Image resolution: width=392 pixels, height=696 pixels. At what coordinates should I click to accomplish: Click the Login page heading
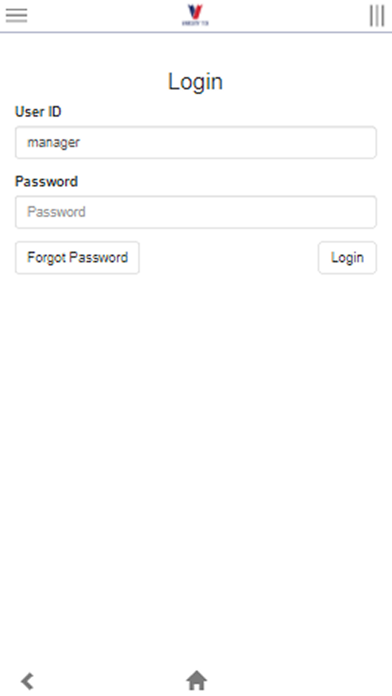click(x=195, y=82)
